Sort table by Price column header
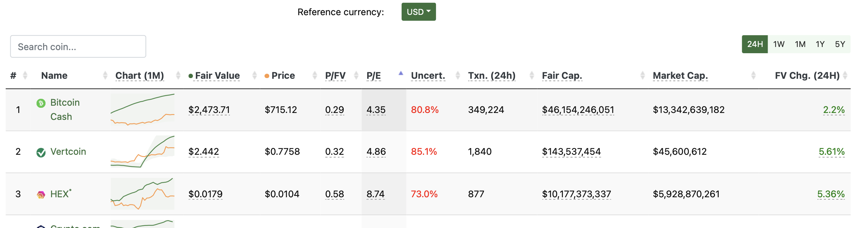The height and width of the screenshot is (228, 868). [x=283, y=76]
